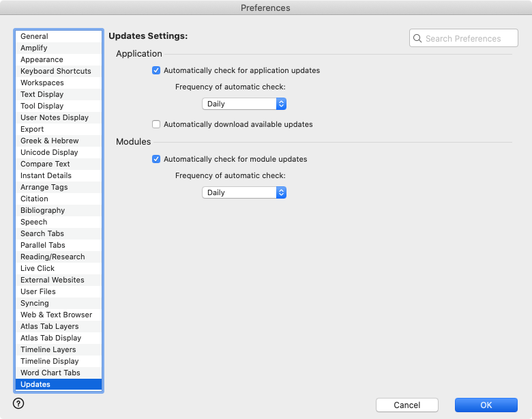Open Modules frequency Daily dropdown
The image size is (532, 419).
coord(243,192)
